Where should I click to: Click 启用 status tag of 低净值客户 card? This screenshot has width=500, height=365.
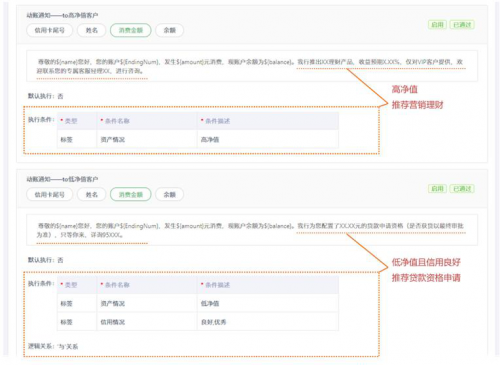click(437, 189)
